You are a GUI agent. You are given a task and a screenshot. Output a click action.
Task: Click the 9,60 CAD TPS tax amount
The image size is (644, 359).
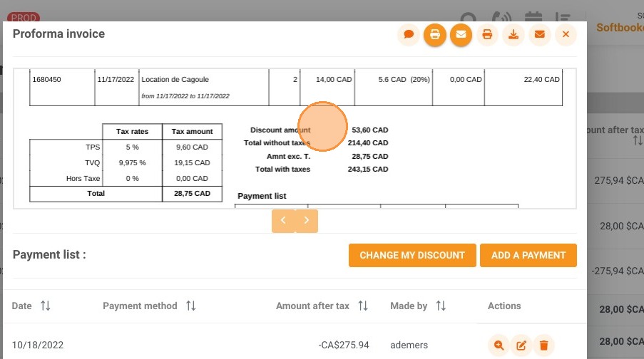tap(192, 147)
